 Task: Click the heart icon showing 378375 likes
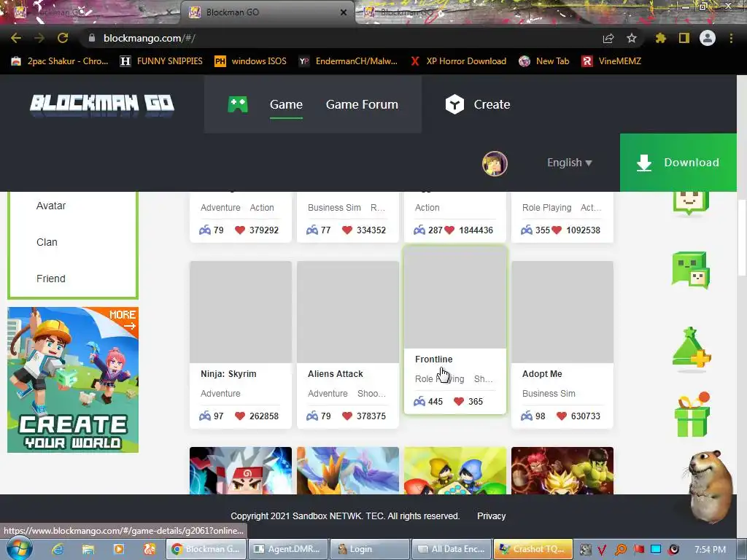pyautogui.click(x=347, y=416)
